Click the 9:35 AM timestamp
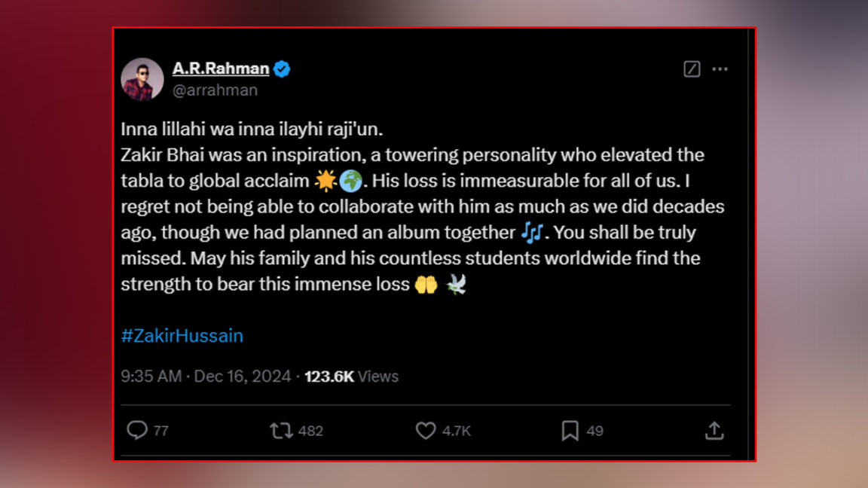868x488 pixels. point(151,377)
